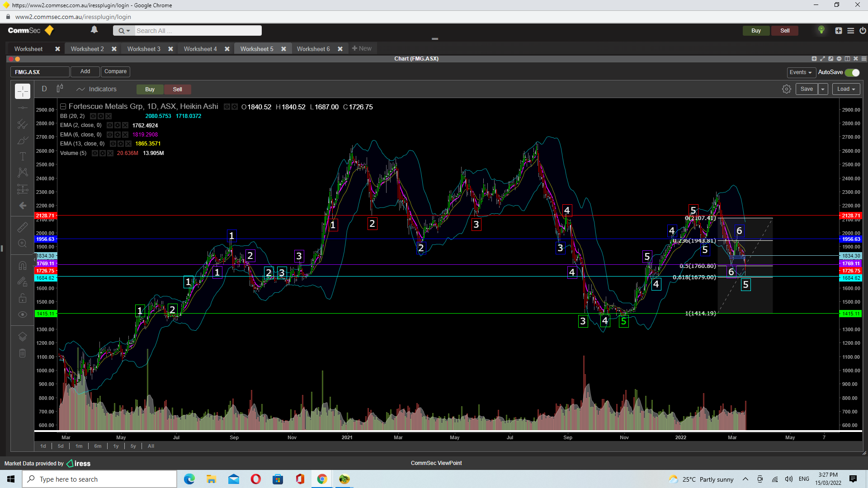Open the candlestick chart style selector
This screenshot has height=488, width=868.
tap(60, 89)
